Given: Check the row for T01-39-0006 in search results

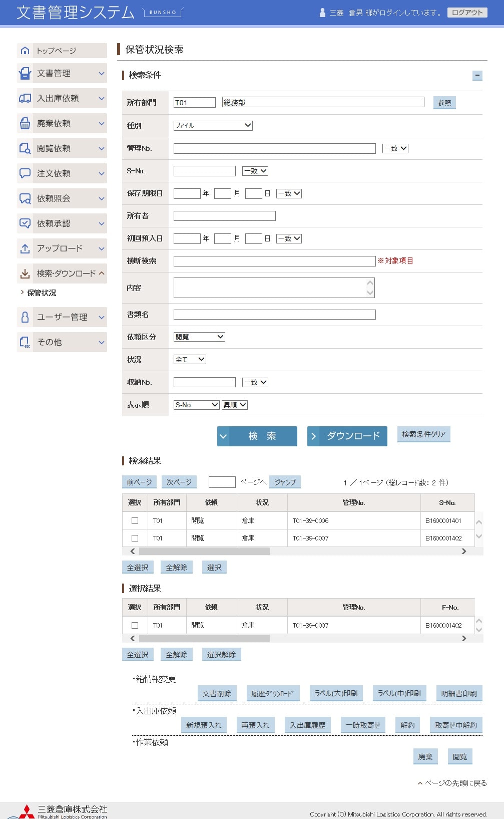Looking at the screenshot, I should pyautogui.click(x=135, y=520).
